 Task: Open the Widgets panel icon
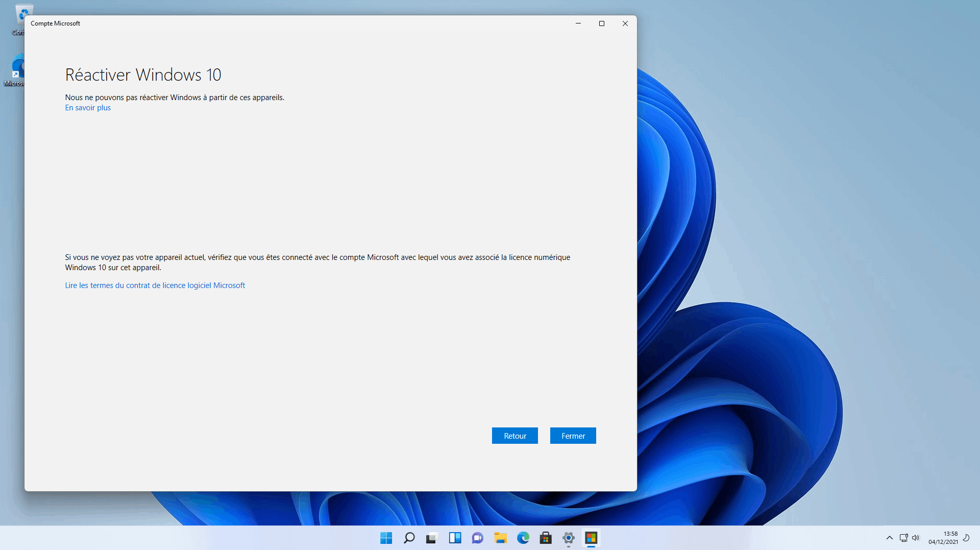click(x=455, y=538)
